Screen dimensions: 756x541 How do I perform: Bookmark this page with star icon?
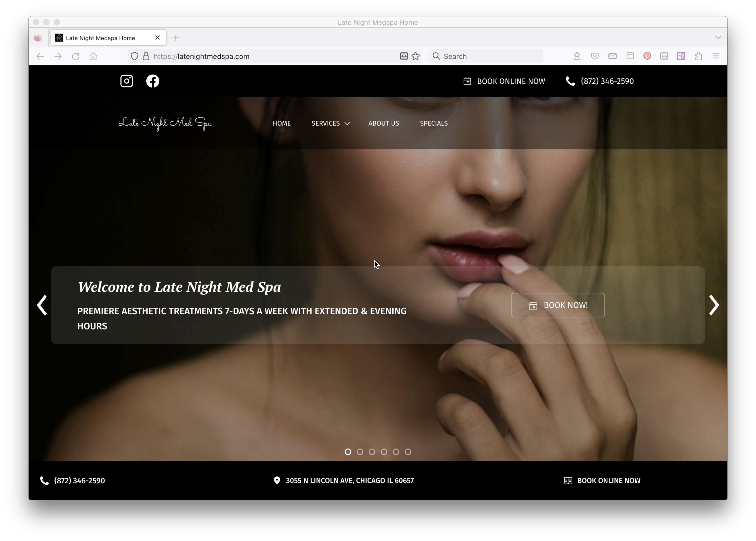click(x=415, y=56)
